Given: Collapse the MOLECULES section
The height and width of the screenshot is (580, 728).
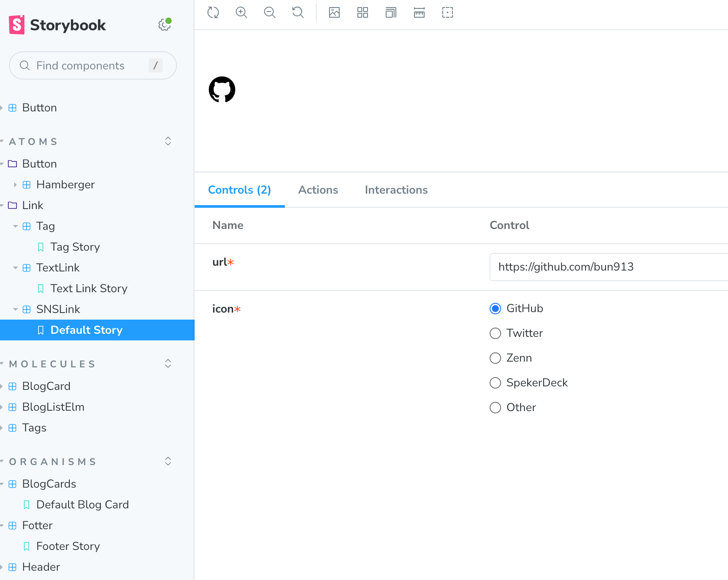Looking at the screenshot, I should (x=52, y=364).
